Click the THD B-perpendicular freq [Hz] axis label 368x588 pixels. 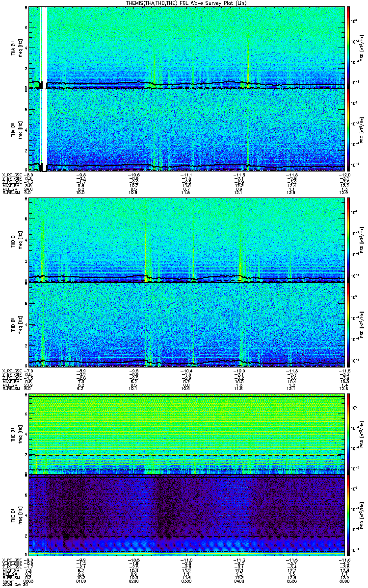(20, 240)
